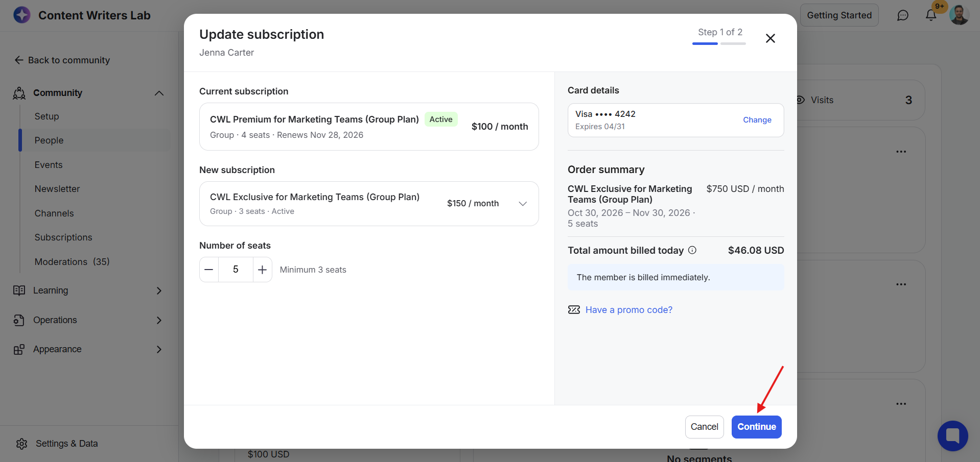The height and width of the screenshot is (462, 980).
Task: Open the Getting Started button
Action: (839, 15)
